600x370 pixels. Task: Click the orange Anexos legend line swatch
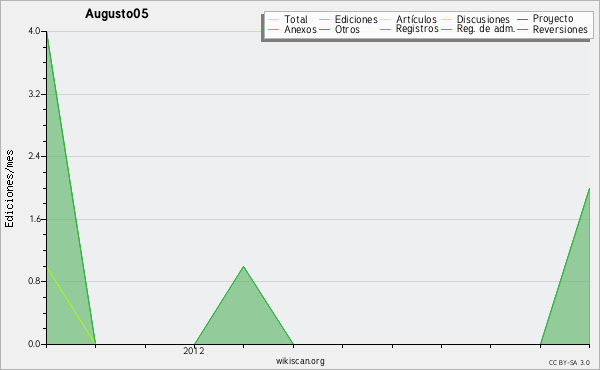point(273,29)
